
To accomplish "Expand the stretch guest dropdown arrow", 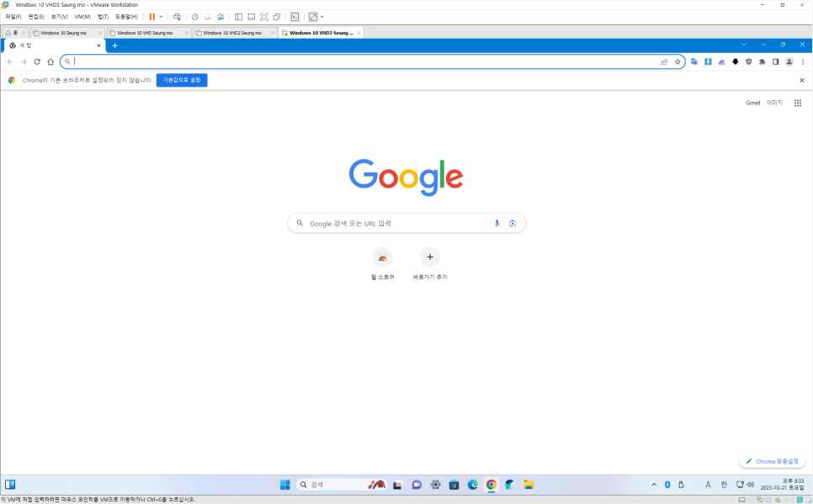I will coord(322,17).
